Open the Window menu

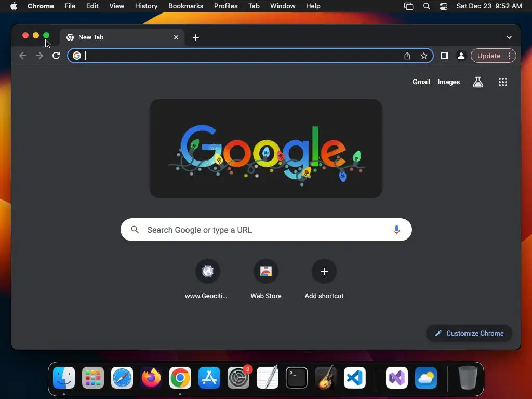tap(283, 6)
